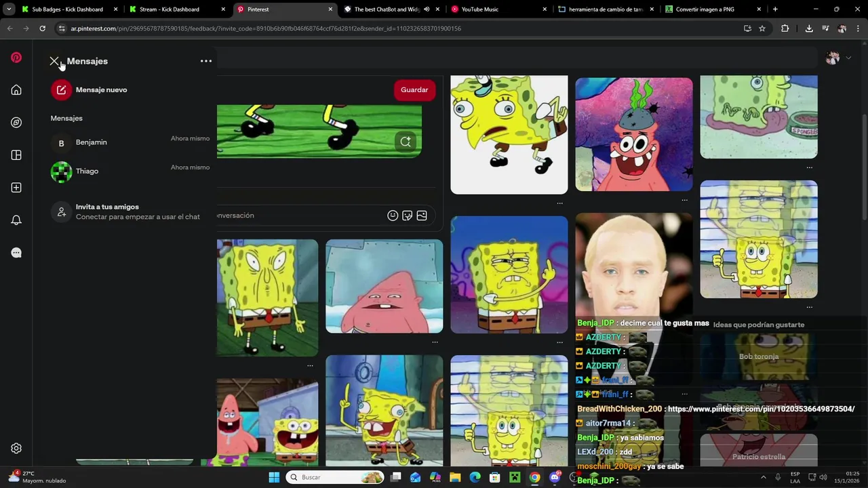Open the Patrick with green hair pin
This screenshot has height=488, width=868.
pyautogui.click(x=634, y=134)
